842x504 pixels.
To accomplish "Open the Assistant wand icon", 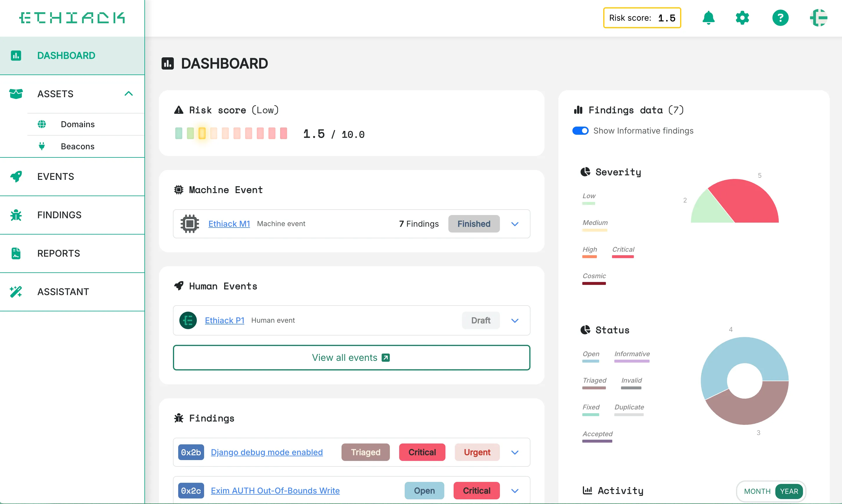I will [x=16, y=291].
